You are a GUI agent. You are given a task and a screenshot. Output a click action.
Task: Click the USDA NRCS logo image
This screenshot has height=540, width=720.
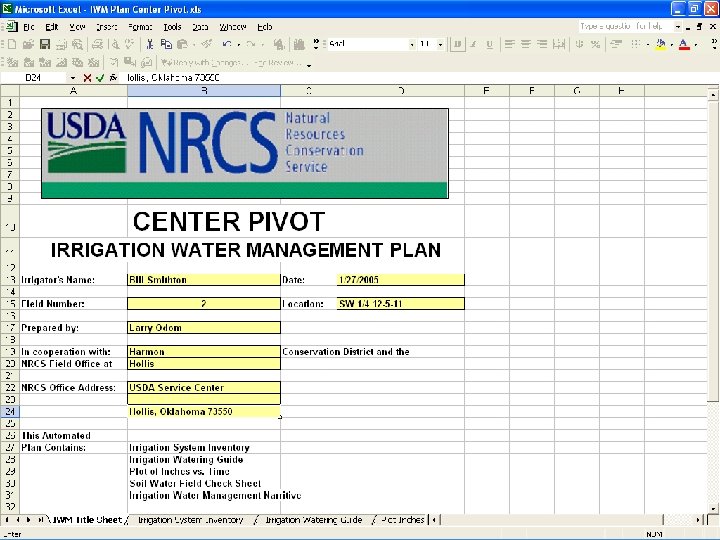245,153
